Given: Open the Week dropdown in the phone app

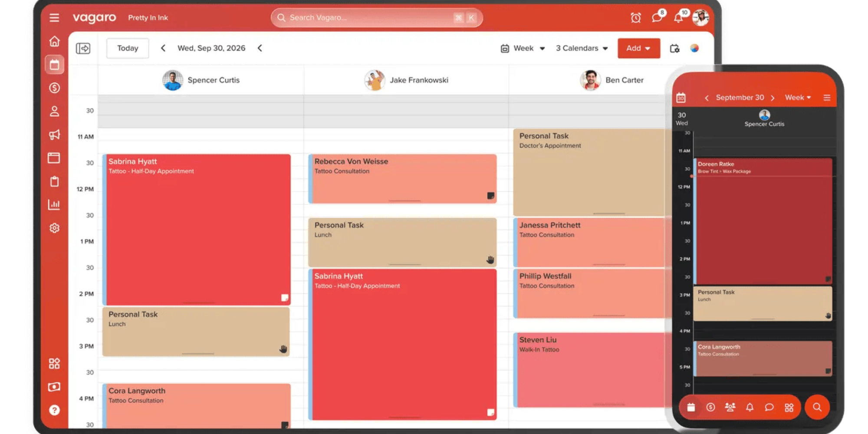Looking at the screenshot, I should 798,98.
